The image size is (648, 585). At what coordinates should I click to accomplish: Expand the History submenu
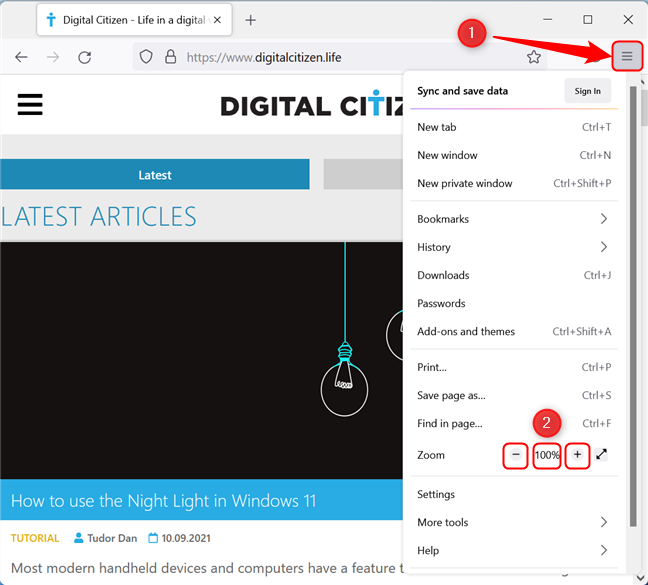tap(514, 247)
